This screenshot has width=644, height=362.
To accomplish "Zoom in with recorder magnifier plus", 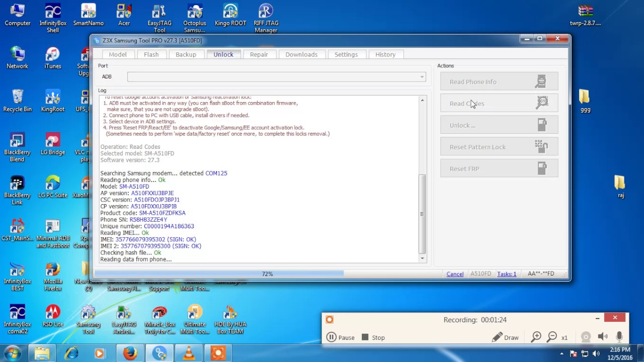I will click(x=536, y=337).
